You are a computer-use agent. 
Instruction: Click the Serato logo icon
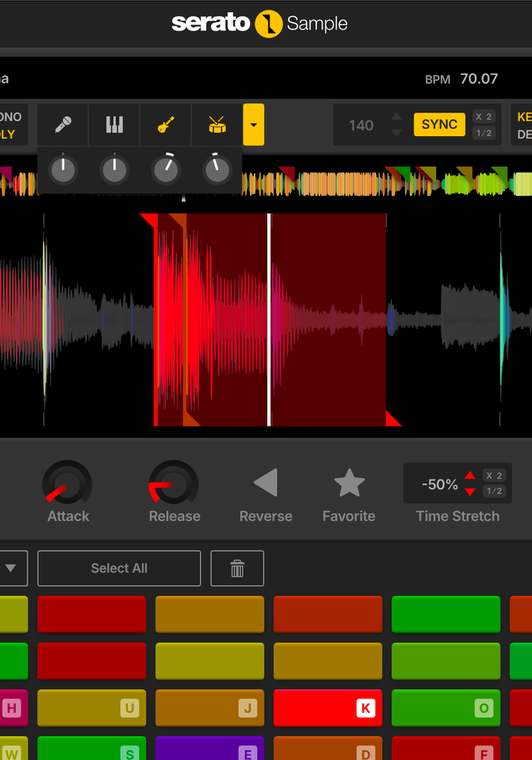coord(268,24)
